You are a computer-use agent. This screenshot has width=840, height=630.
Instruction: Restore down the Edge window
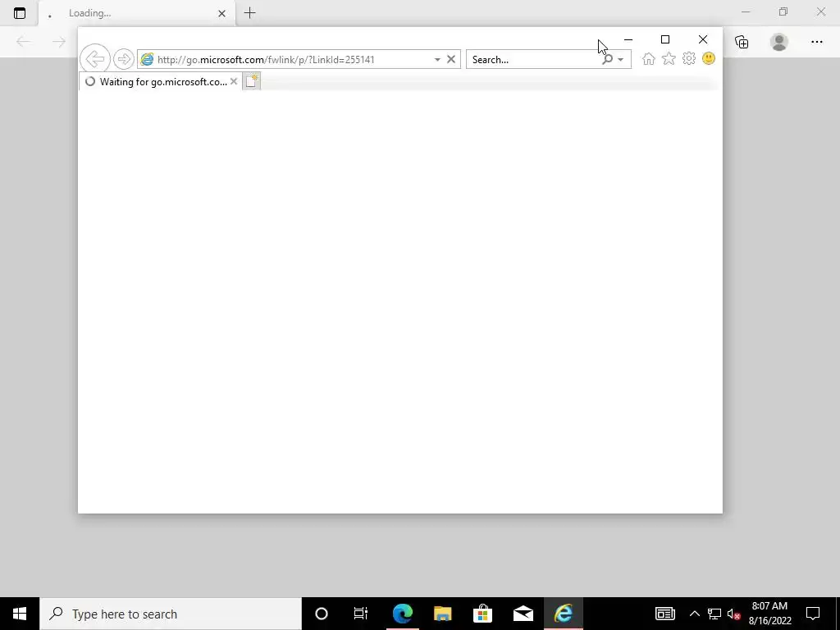click(x=783, y=11)
